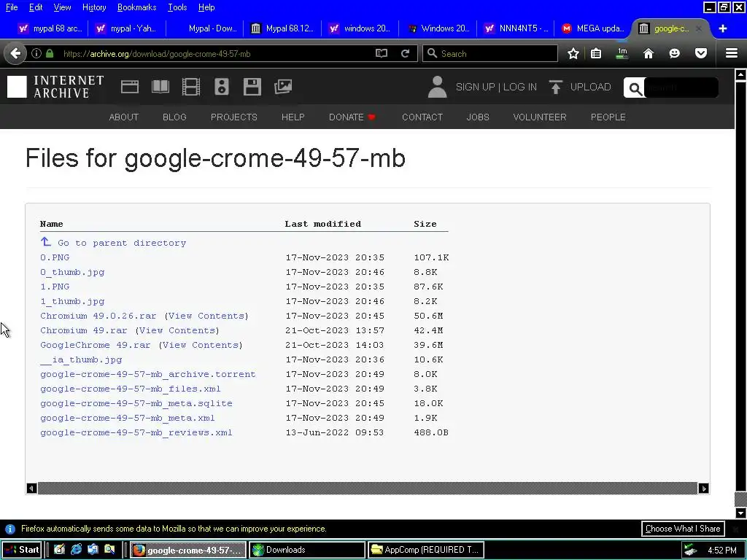747x560 pixels.
Task: Switch to the AppComp taskbar window
Action: (425, 550)
